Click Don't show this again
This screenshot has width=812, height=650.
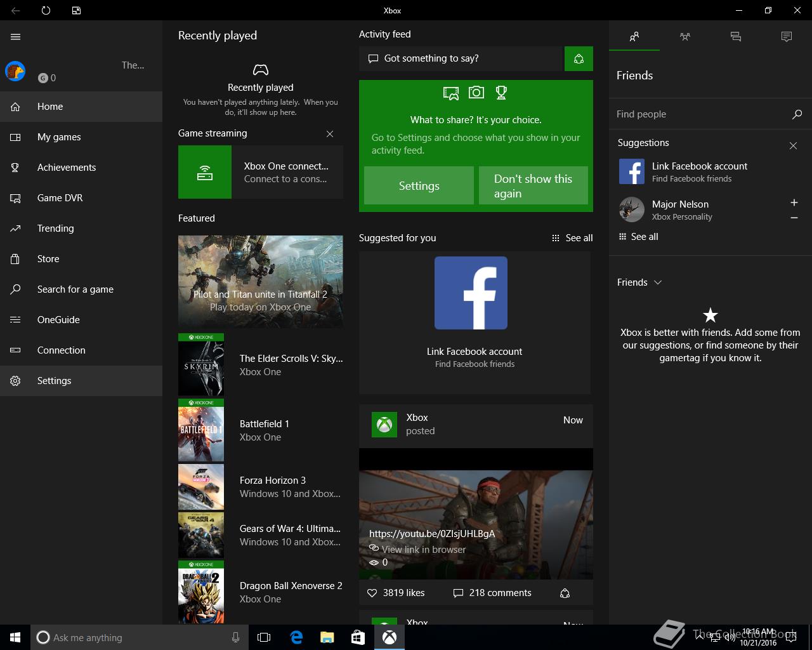tap(534, 185)
